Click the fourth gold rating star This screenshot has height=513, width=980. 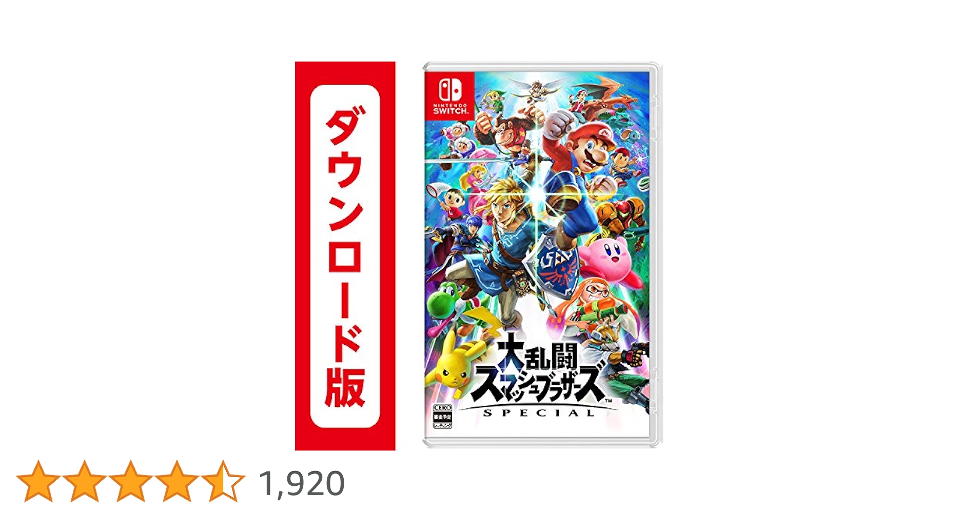tap(177, 481)
